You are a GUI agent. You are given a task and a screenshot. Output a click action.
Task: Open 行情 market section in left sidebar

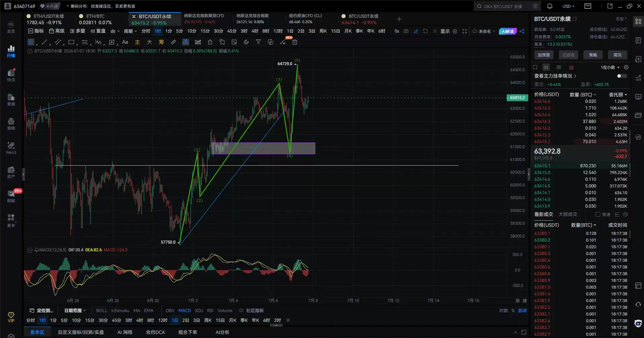tap(11, 51)
